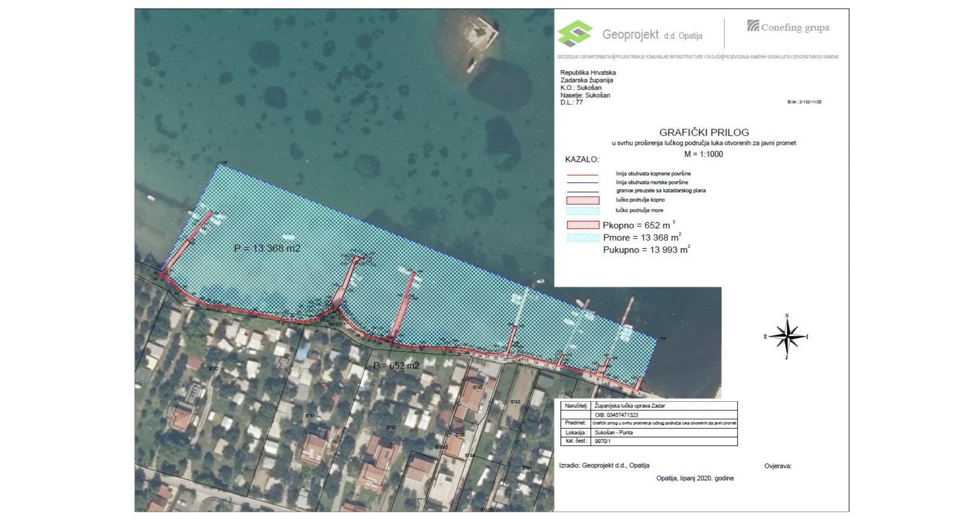The height and width of the screenshot is (520, 980).
Task: Click legend label 'linija obuhvata kopnene površine'
Action: point(653,174)
